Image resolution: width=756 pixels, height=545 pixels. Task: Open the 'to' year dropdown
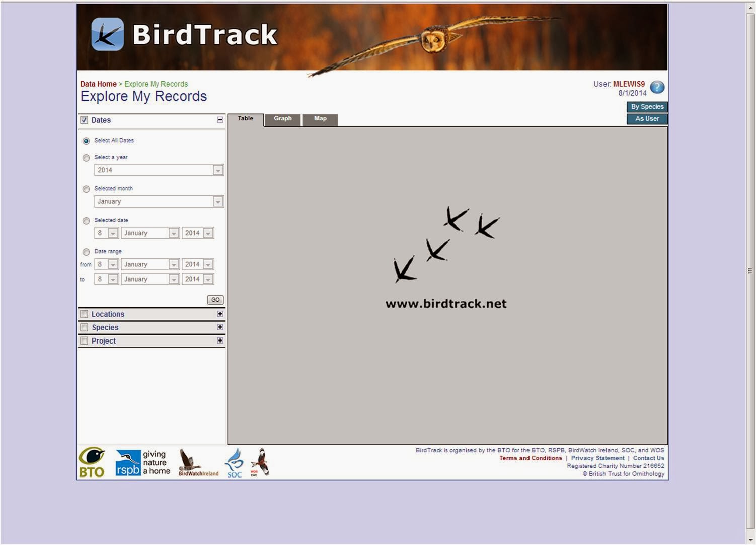point(198,279)
